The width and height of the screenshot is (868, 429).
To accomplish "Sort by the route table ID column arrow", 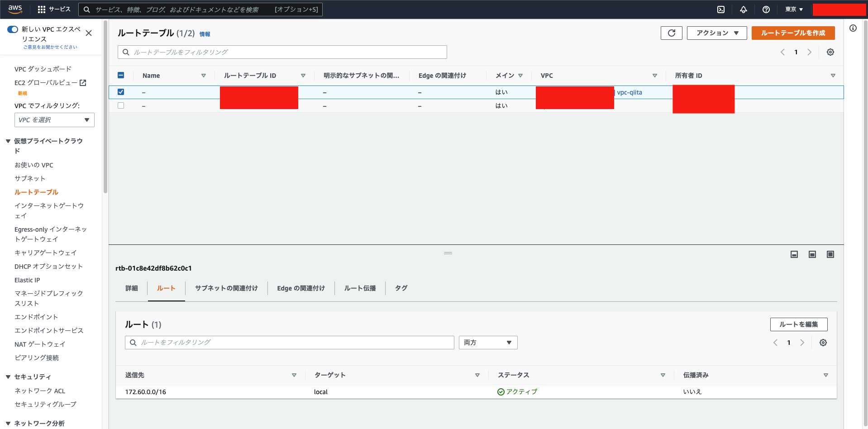I will click(x=303, y=76).
